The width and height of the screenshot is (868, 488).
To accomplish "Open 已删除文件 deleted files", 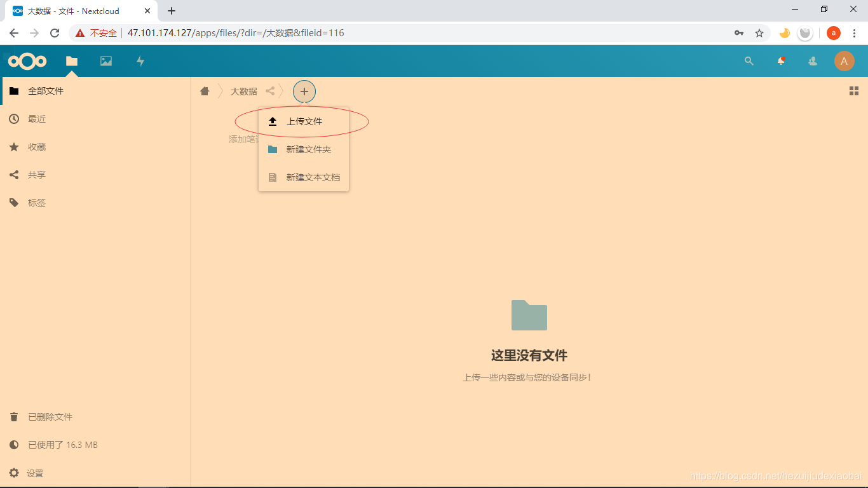I will tap(95, 417).
